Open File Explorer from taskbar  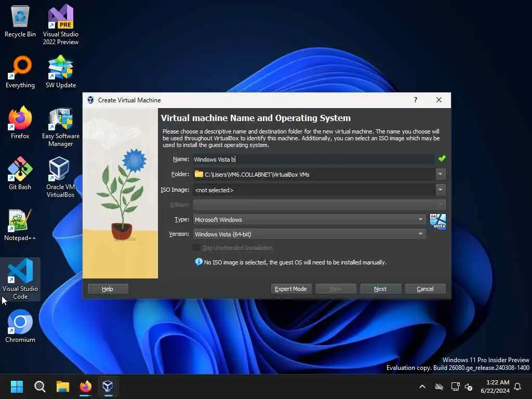(x=63, y=387)
